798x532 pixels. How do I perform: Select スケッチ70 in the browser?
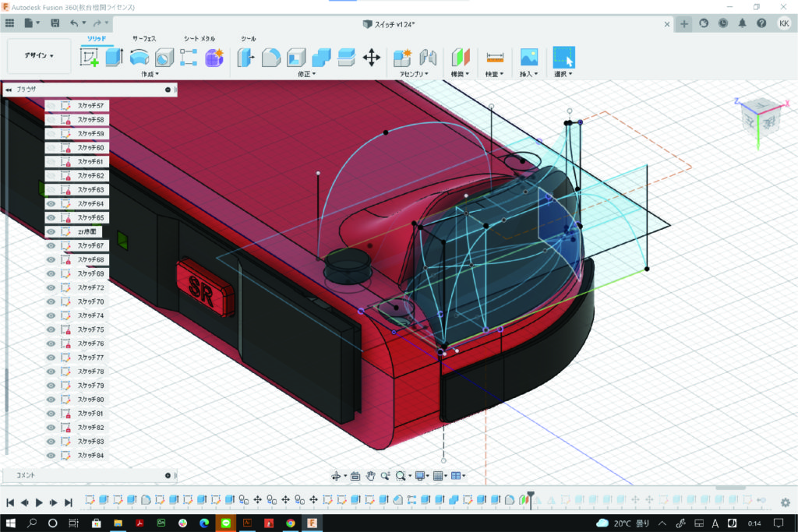(x=90, y=301)
